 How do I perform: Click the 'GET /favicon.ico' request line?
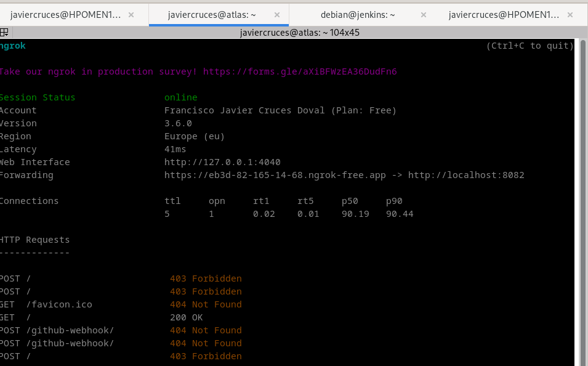(x=46, y=304)
